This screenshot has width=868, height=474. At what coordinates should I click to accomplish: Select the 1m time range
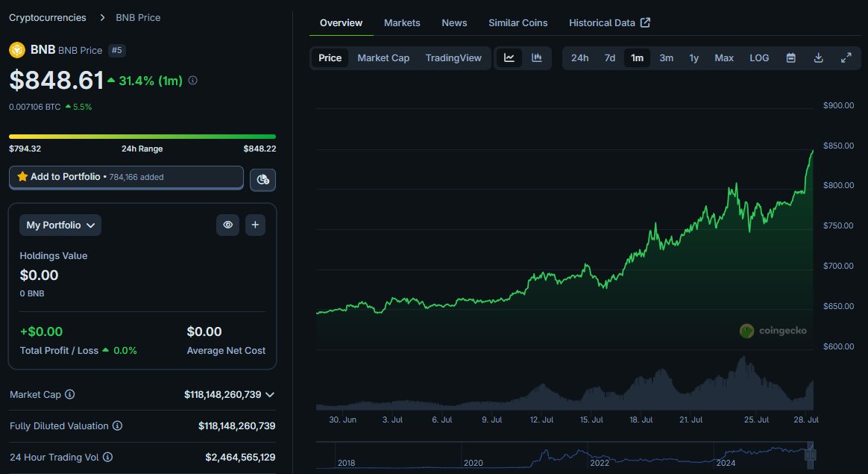[x=637, y=57]
